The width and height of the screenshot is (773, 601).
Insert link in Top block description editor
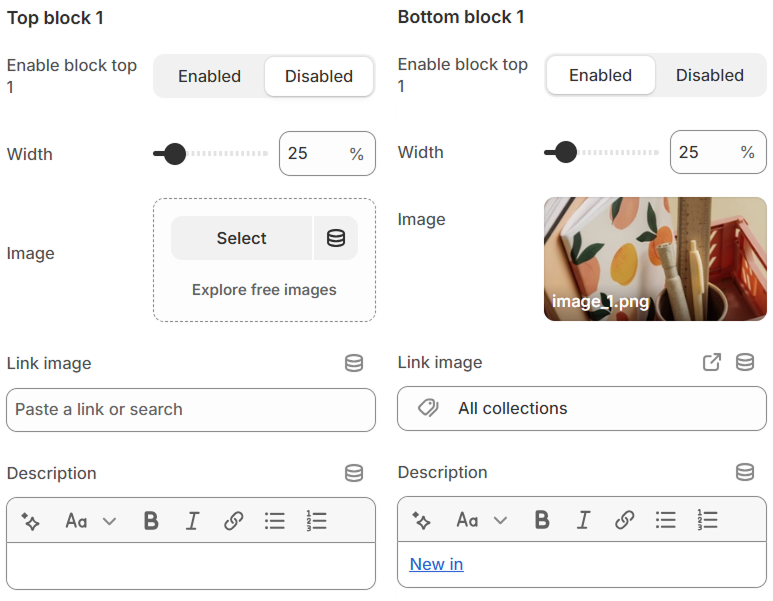234,521
